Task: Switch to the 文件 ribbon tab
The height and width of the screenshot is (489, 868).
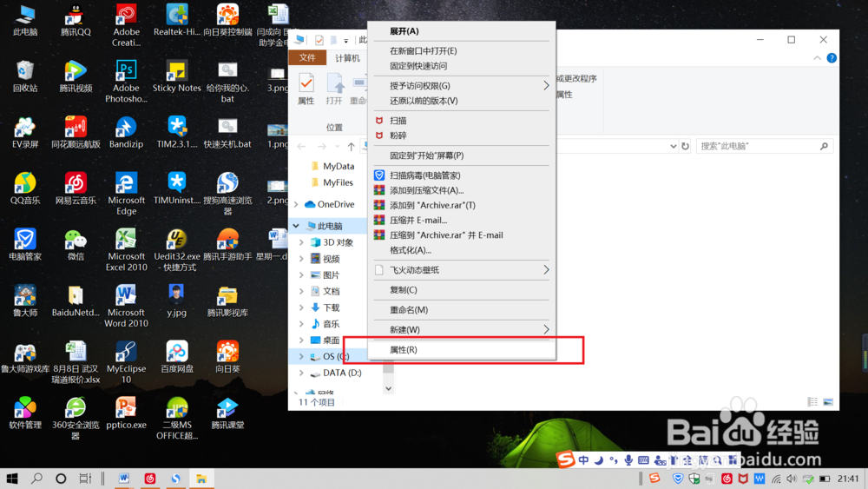Action: click(x=307, y=58)
